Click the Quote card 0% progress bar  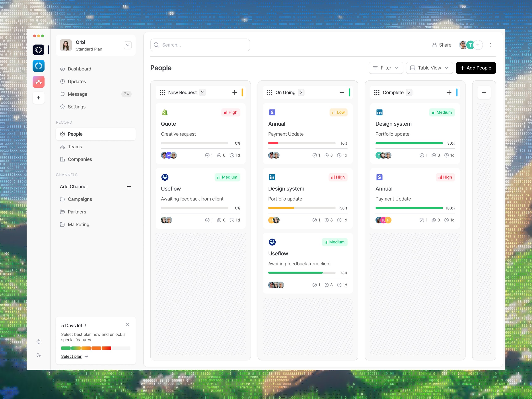(195, 143)
